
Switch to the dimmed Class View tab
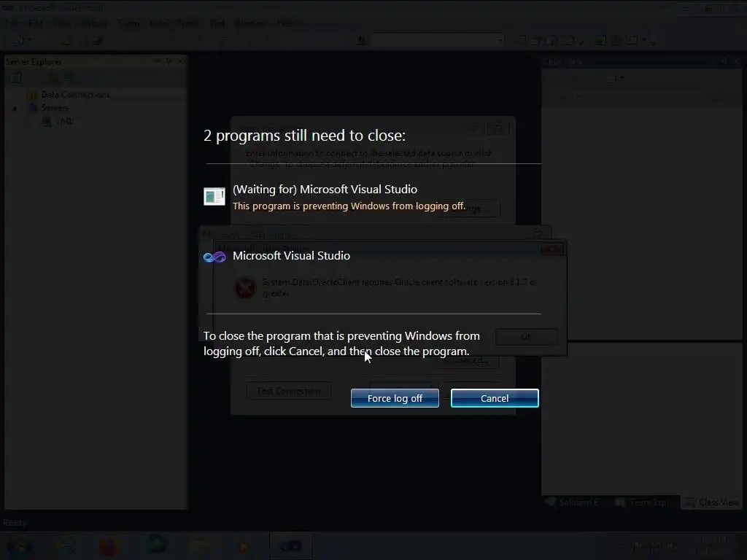click(x=713, y=502)
